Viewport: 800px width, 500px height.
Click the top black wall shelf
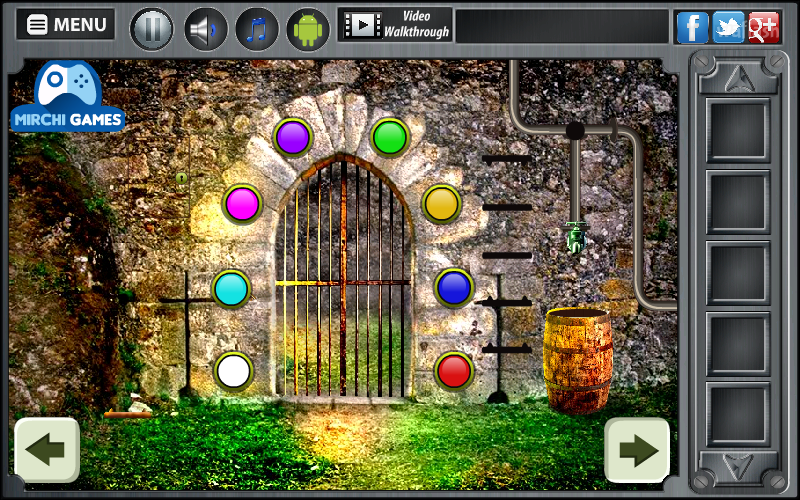point(507,160)
